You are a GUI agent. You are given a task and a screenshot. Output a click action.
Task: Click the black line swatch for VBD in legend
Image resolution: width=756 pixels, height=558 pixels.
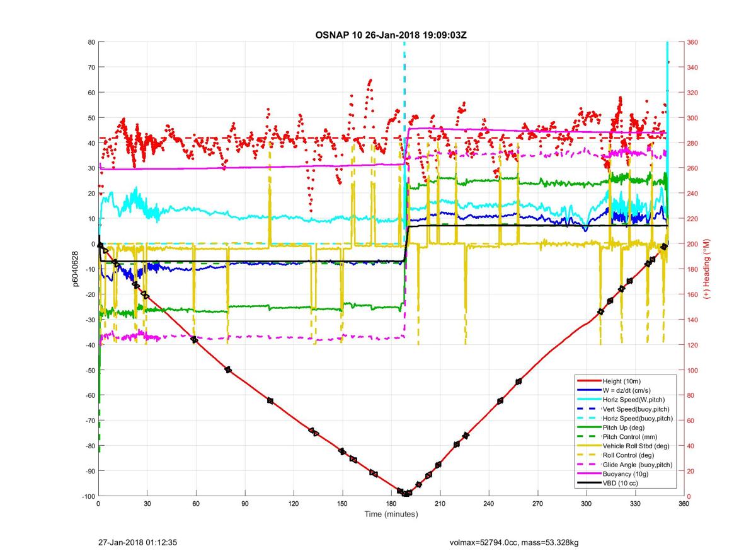point(588,483)
